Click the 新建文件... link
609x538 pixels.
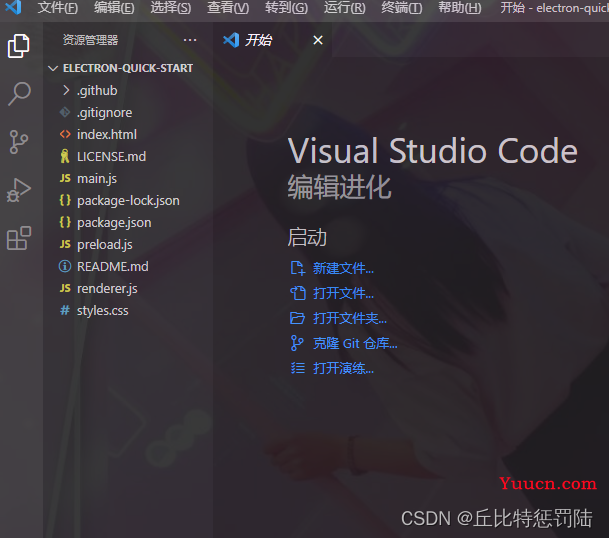click(343, 268)
